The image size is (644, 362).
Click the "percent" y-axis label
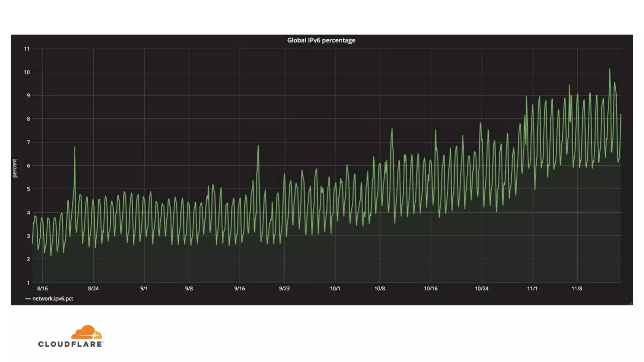[x=14, y=168]
